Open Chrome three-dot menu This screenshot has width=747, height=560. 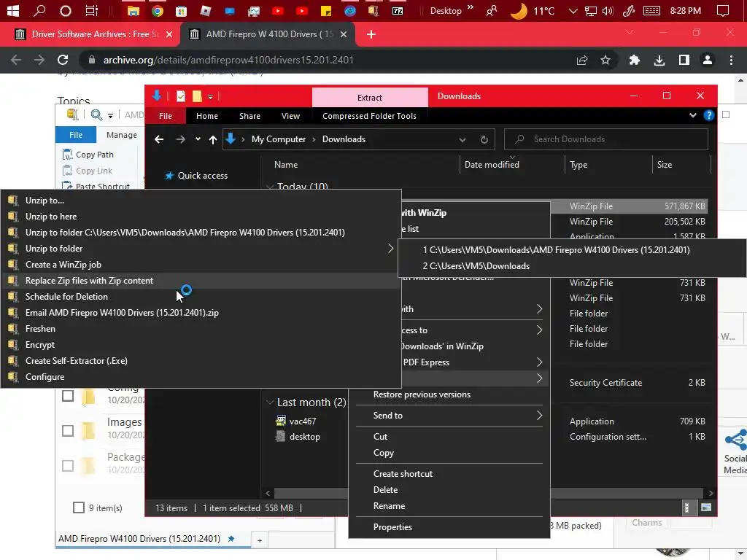731,60
